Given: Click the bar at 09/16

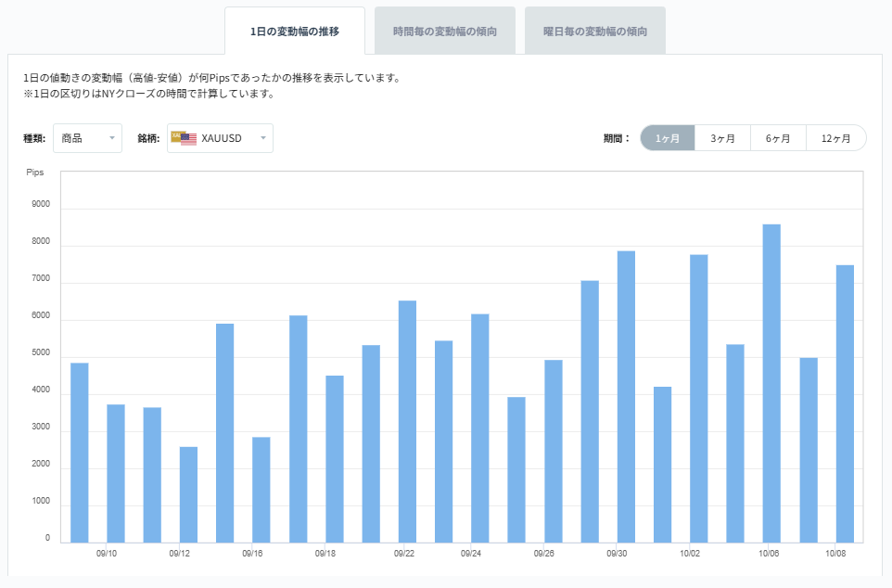Looking at the screenshot, I should click(261, 490).
